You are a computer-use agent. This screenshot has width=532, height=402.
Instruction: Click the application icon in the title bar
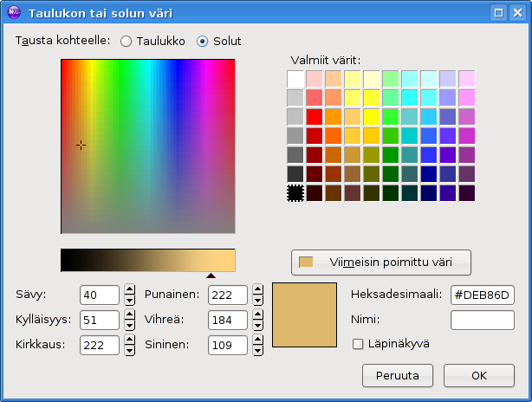tap(14, 13)
